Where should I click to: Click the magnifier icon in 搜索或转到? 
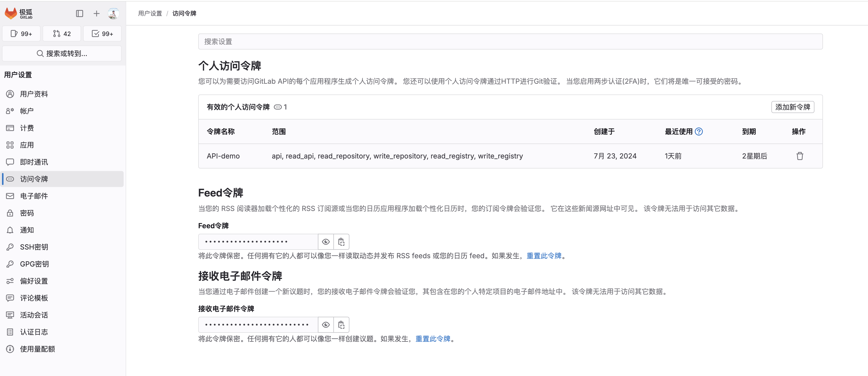click(40, 53)
